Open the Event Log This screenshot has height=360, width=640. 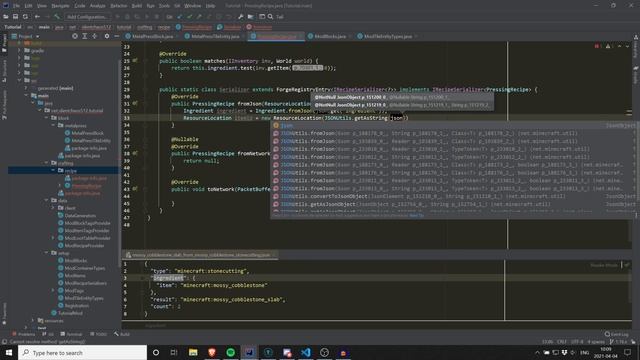(617, 334)
